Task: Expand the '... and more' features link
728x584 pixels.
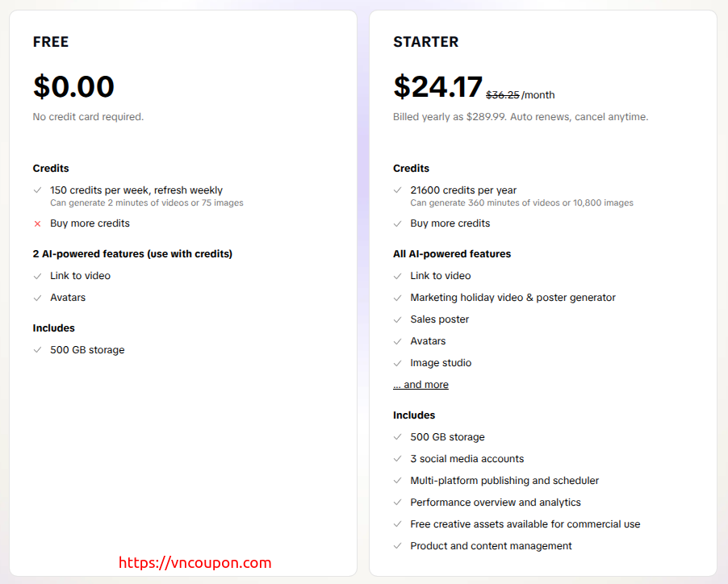Action: click(420, 385)
